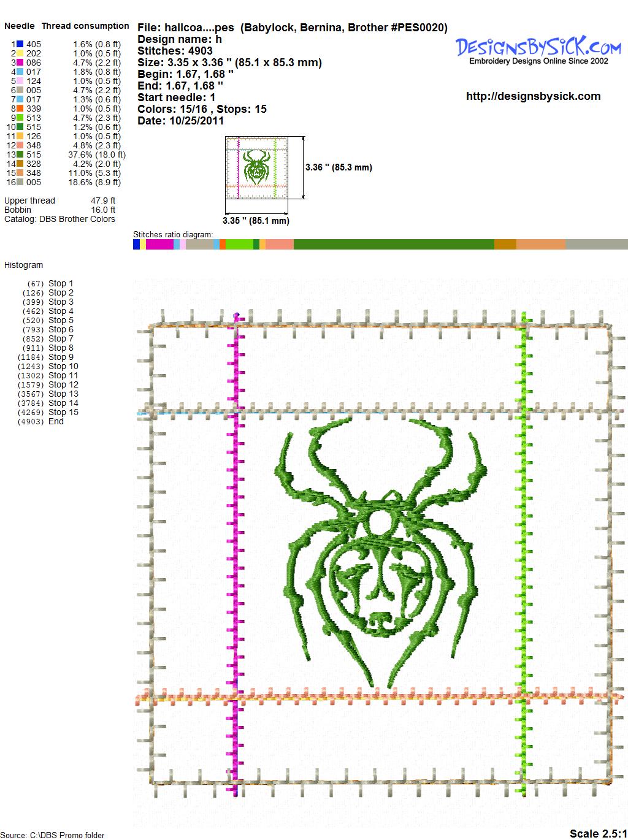Image resolution: width=628 pixels, height=840 pixels.
Task: Click the DesignsBySick.com logo
Action: pos(538,49)
